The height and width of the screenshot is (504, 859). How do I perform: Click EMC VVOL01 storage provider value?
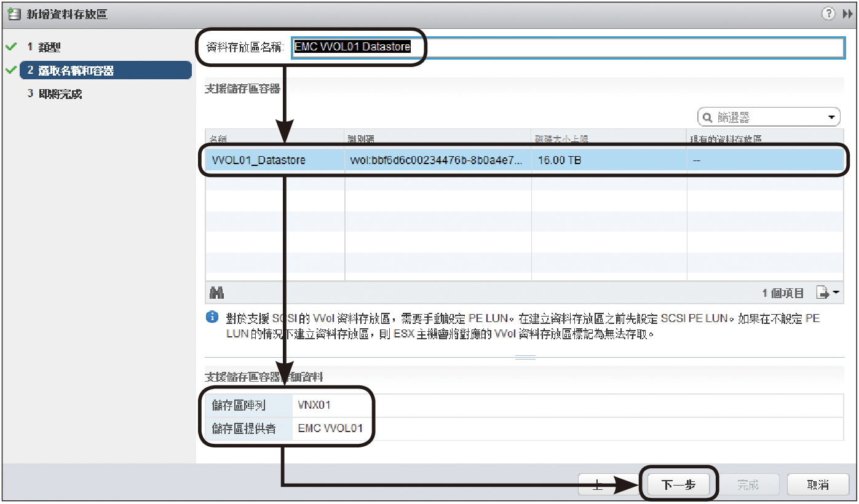(x=330, y=428)
